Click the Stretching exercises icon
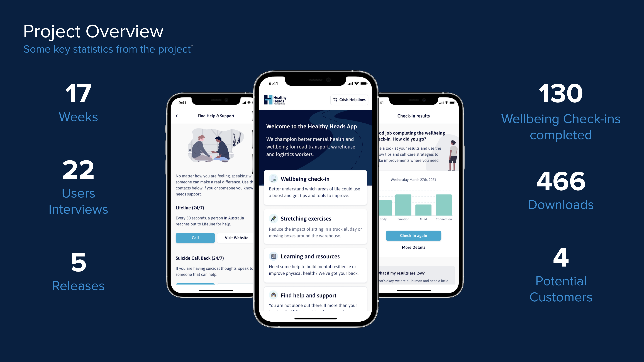The image size is (644, 362). pos(274,218)
